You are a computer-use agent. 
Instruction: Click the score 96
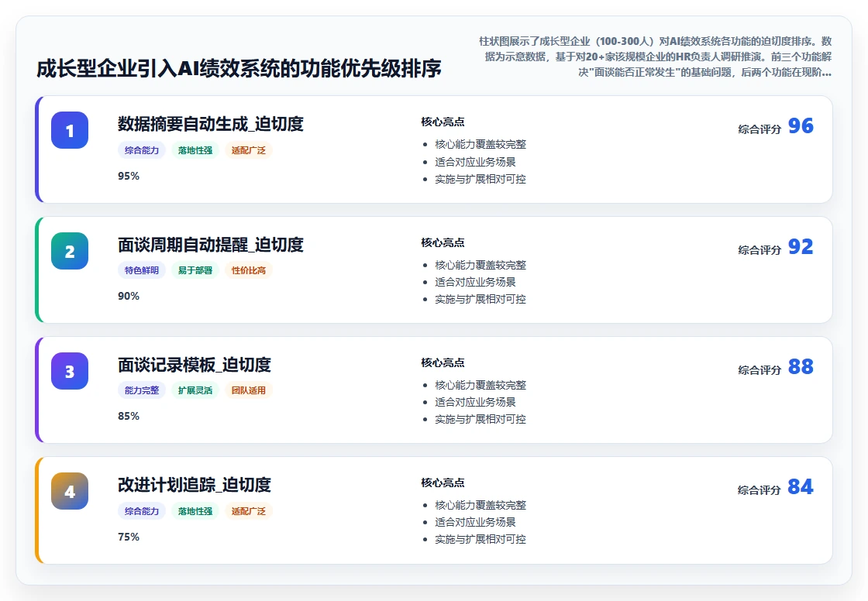click(x=801, y=125)
